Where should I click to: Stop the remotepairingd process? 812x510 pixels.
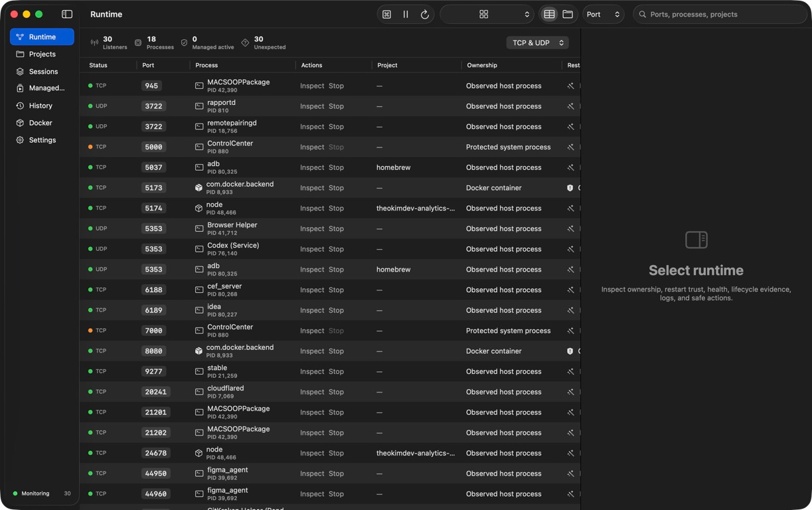point(337,127)
